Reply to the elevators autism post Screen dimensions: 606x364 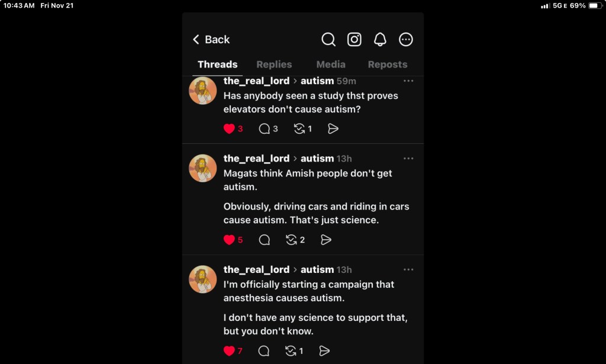265,128
